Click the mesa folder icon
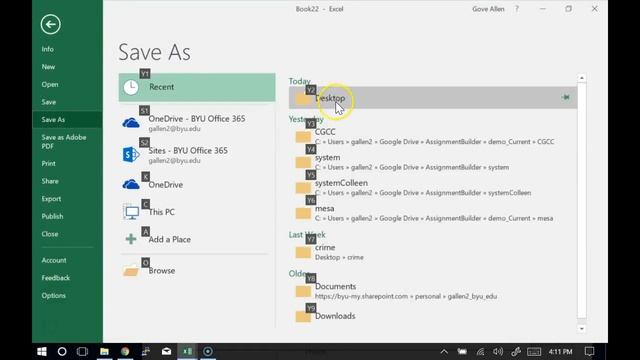The image size is (640, 360). pos(303,213)
